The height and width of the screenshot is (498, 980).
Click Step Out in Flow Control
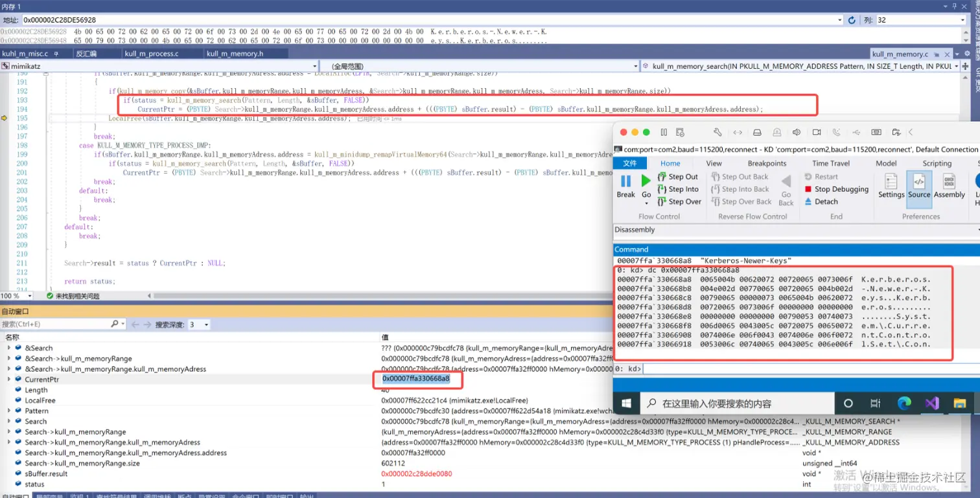pos(678,177)
